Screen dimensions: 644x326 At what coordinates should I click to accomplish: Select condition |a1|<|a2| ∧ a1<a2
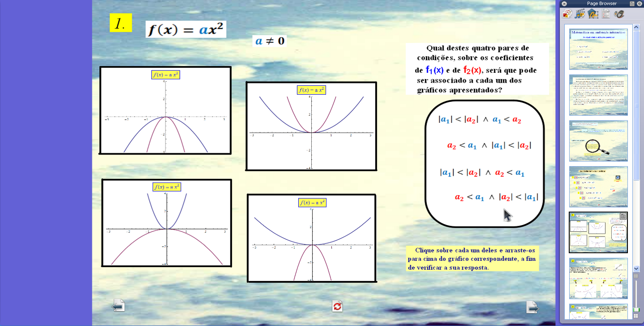click(480, 120)
